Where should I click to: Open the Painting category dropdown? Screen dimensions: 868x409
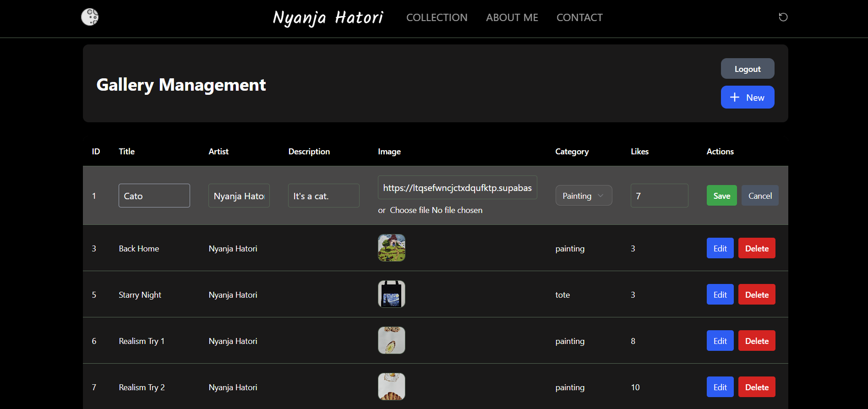click(583, 196)
